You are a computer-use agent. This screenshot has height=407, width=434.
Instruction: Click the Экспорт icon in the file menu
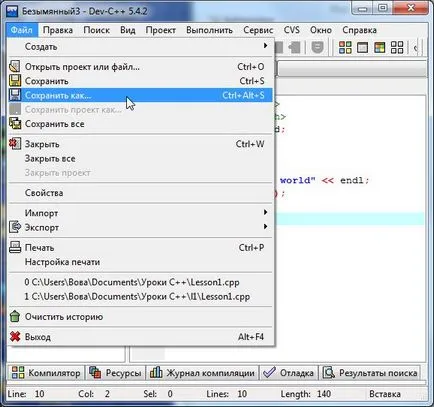[15, 227]
